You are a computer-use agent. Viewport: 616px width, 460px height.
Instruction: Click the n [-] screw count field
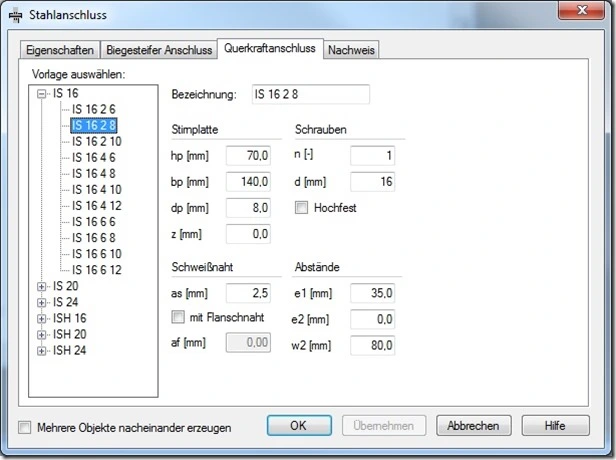[x=372, y=156]
